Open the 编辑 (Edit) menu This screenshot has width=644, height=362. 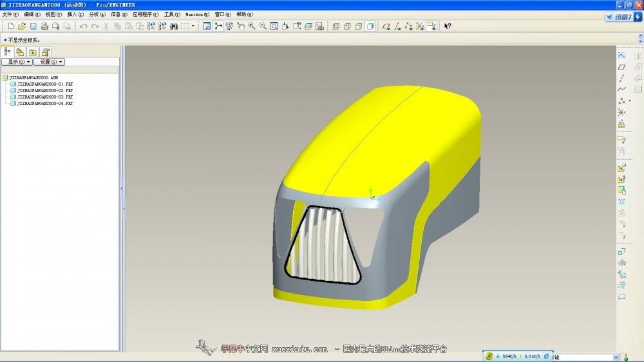tap(32, 14)
